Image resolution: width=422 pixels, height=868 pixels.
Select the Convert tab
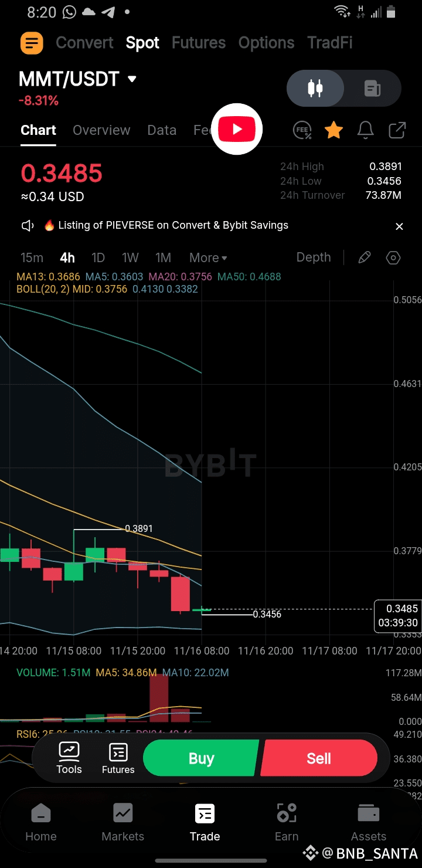click(84, 43)
